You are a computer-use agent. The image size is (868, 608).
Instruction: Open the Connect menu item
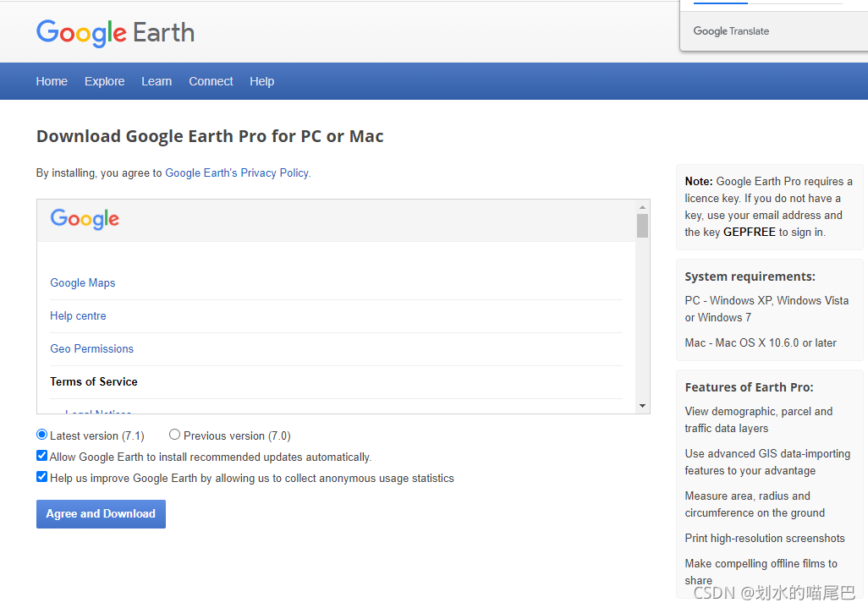pos(211,81)
